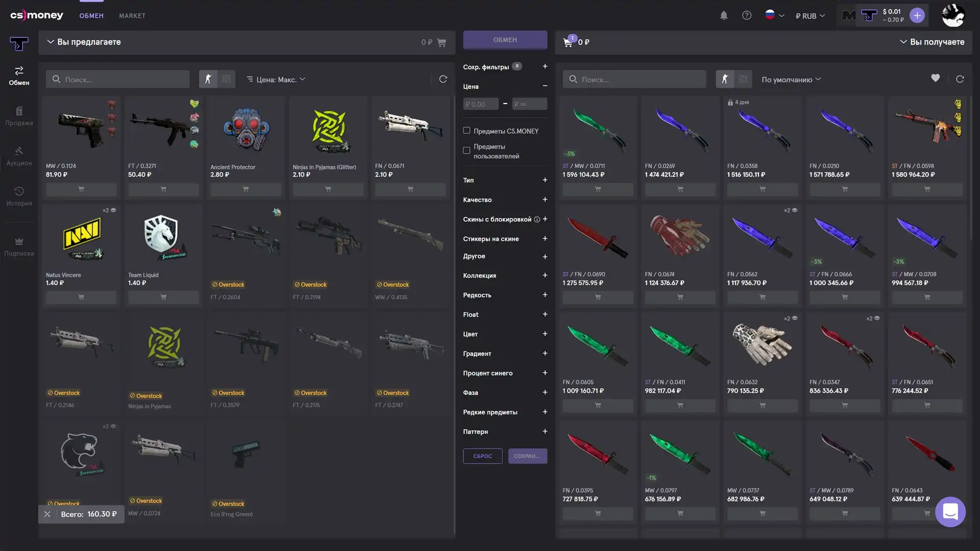The image size is (980, 551).
Task: Open История section in sidebar
Action: pos(19,196)
